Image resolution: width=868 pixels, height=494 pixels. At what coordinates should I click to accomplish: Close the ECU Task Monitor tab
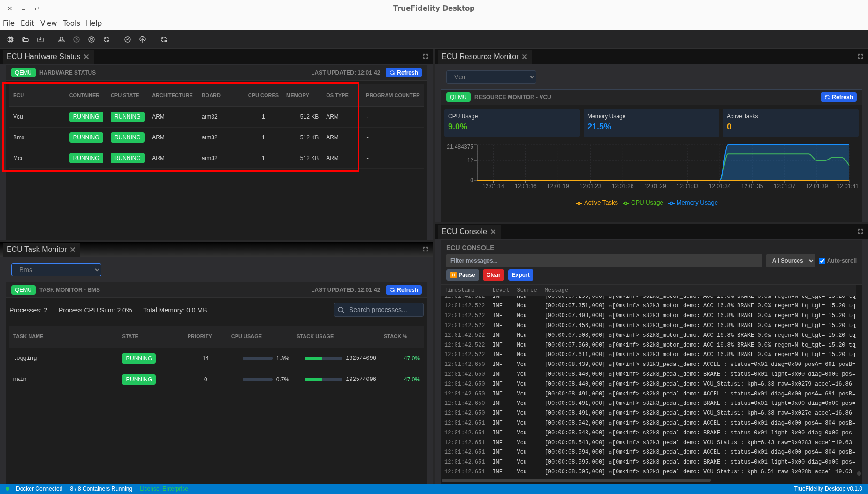tap(73, 250)
